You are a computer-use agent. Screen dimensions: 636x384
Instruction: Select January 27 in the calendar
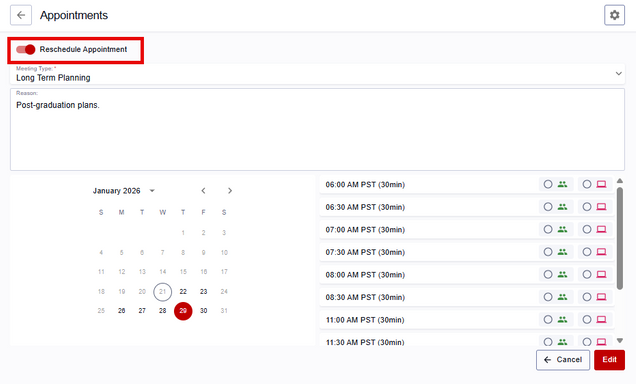click(x=142, y=311)
